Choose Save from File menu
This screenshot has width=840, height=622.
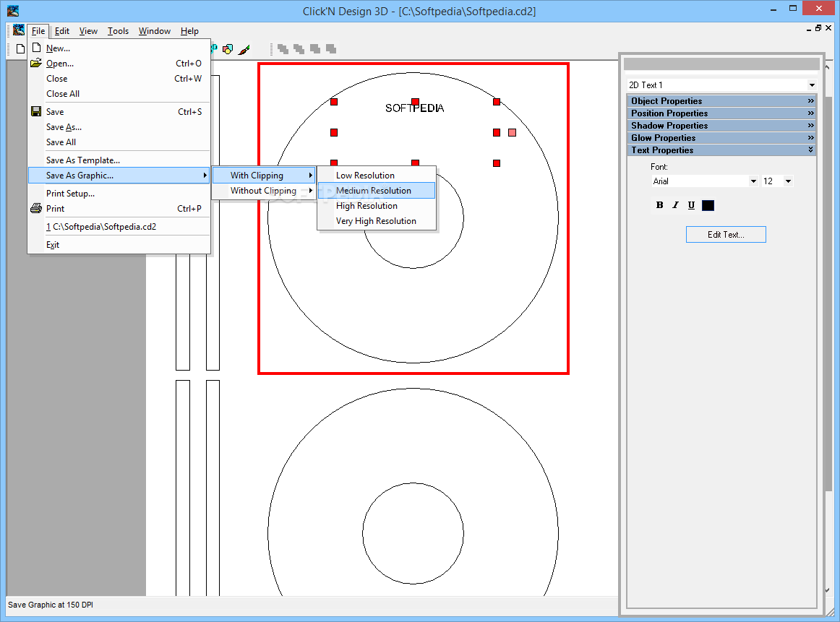pos(119,112)
